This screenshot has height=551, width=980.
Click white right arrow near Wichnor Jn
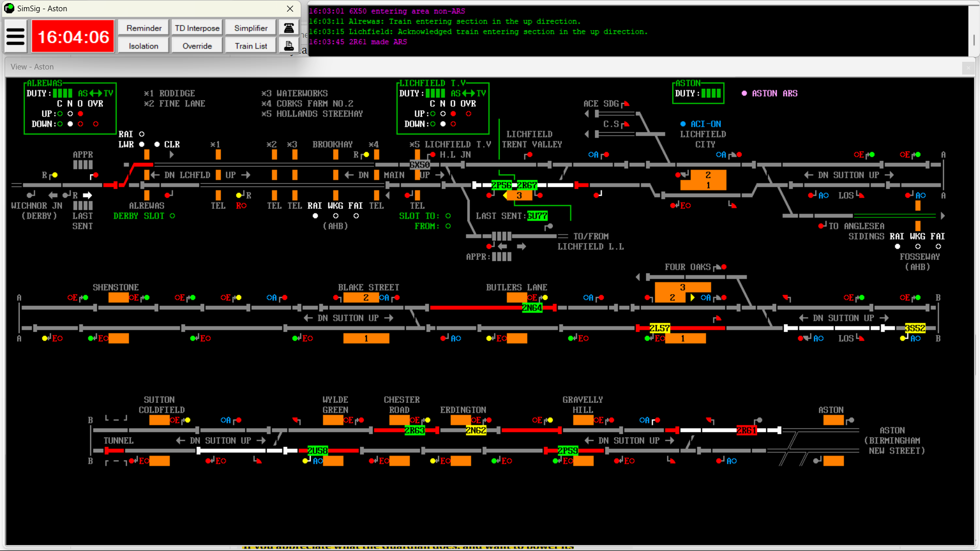87,196
